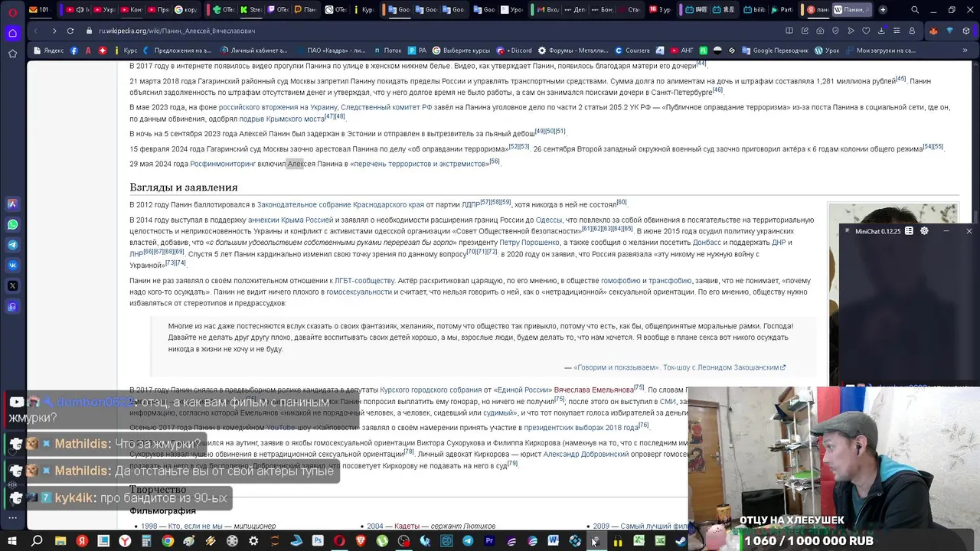Open the 'Выберите курсы' bookmark

click(461, 51)
